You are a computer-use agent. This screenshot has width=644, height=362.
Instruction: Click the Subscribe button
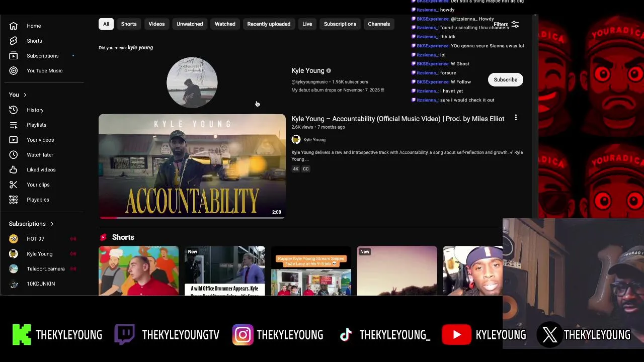coord(505,80)
